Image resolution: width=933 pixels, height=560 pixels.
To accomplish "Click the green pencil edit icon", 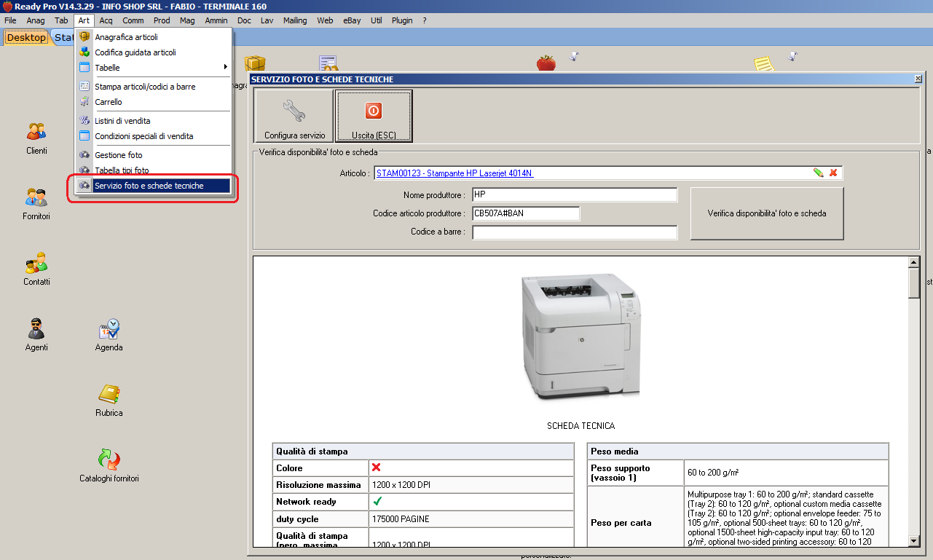I will pos(819,173).
